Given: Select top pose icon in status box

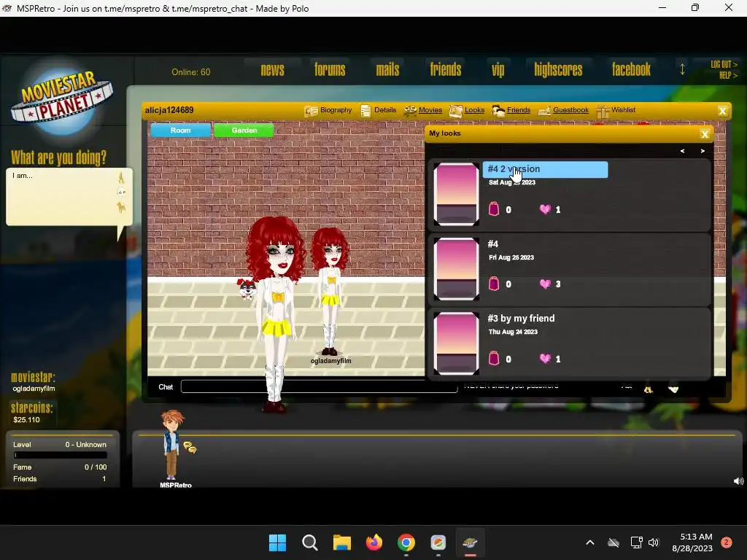Looking at the screenshot, I should (x=121, y=178).
